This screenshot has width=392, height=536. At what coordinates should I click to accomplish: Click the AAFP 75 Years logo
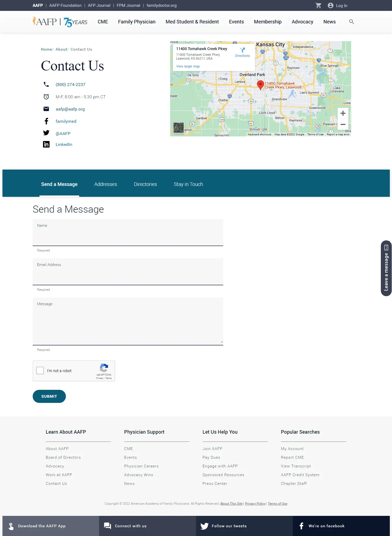tap(60, 22)
